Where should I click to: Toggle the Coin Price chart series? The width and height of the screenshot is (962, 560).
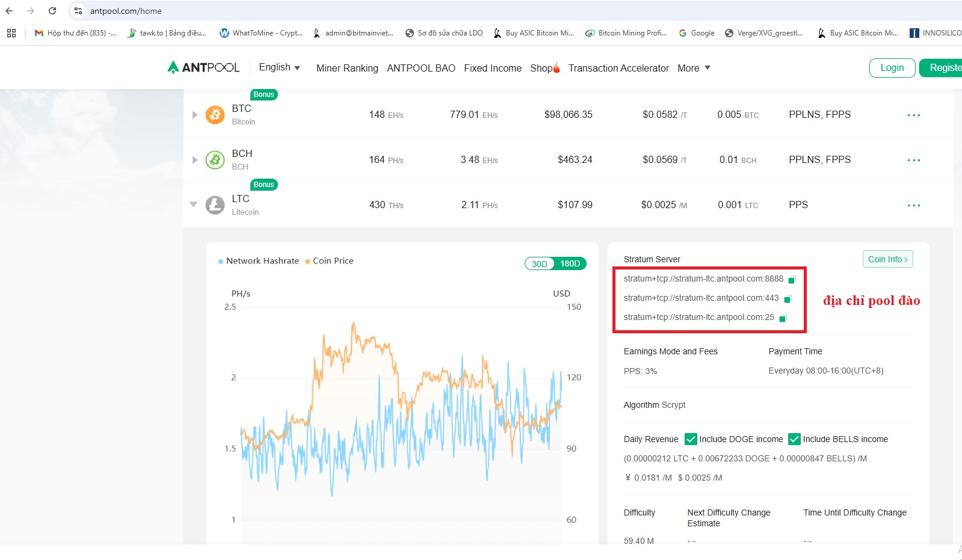click(329, 261)
